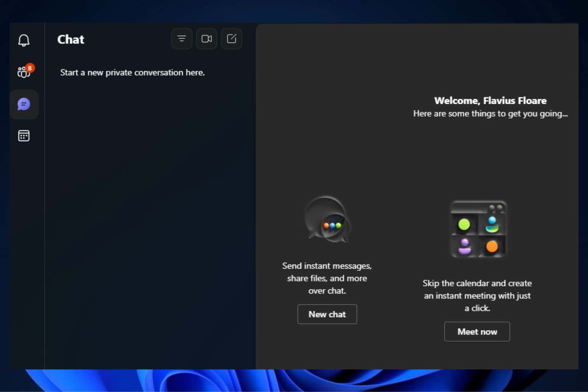Screen dimensions: 588x392
Task: Click "Welcome, Flavius Floare" heading
Action: tap(490, 101)
